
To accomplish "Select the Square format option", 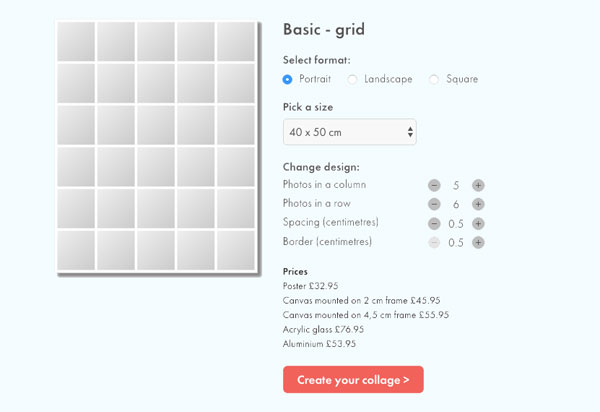I will point(434,79).
